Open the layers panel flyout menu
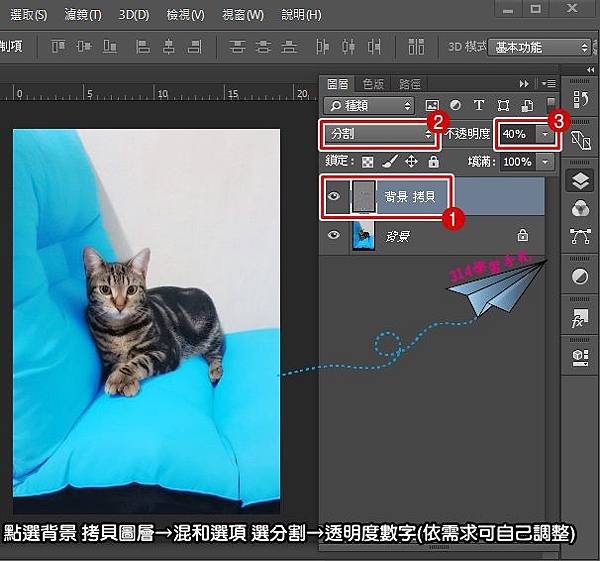Image resolution: width=600 pixels, height=561 pixels. point(548,83)
